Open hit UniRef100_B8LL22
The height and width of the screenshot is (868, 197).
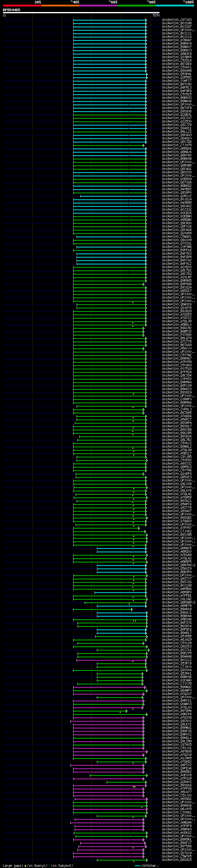point(177,131)
